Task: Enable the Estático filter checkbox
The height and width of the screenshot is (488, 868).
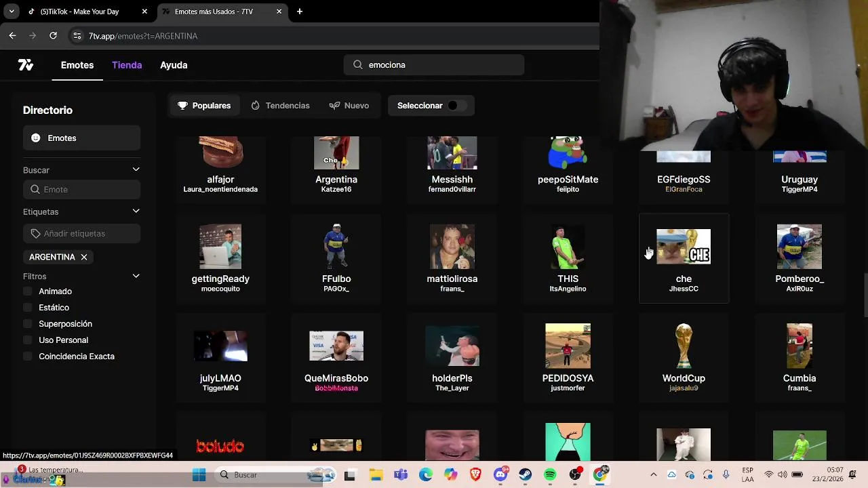Action: click(28, 308)
